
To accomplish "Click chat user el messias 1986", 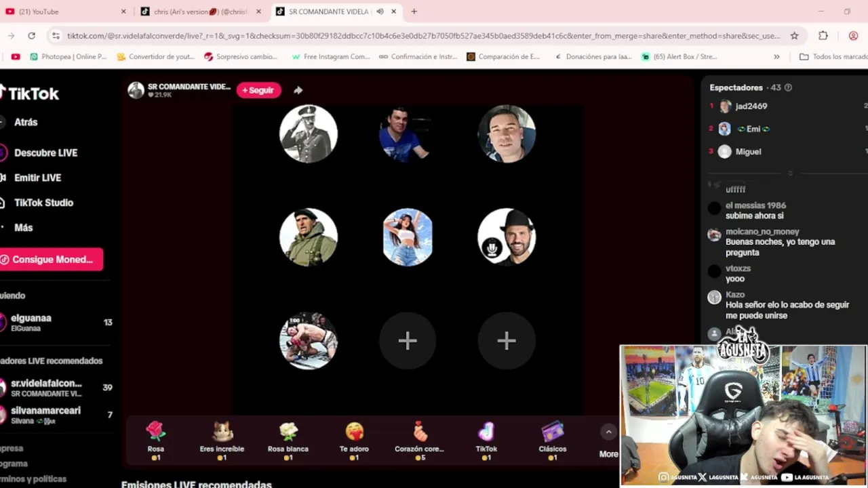I will point(755,205).
